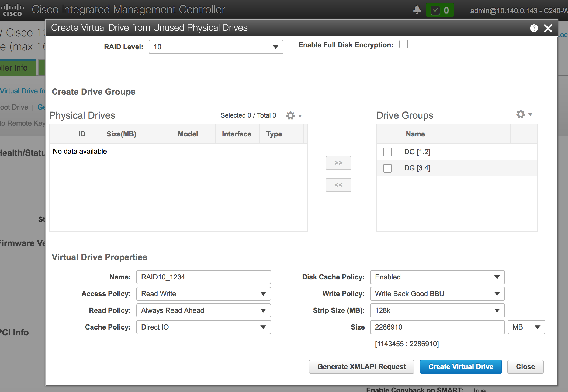Image resolution: width=568 pixels, height=392 pixels.
Task: Open the Strip Size dropdown
Action: [437, 310]
